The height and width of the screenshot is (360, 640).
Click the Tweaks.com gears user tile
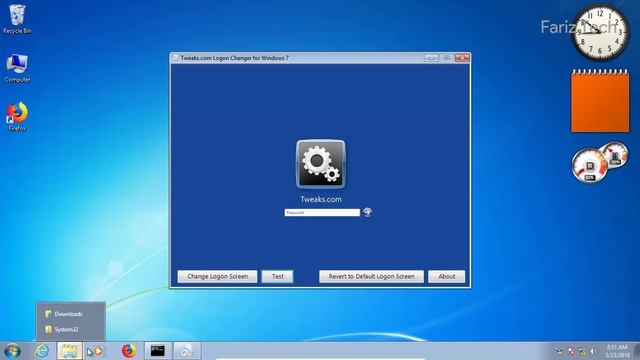[x=321, y=164]
